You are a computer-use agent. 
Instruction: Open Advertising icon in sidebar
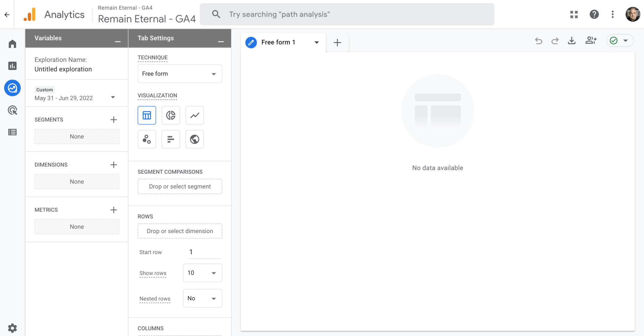[12, 110]
